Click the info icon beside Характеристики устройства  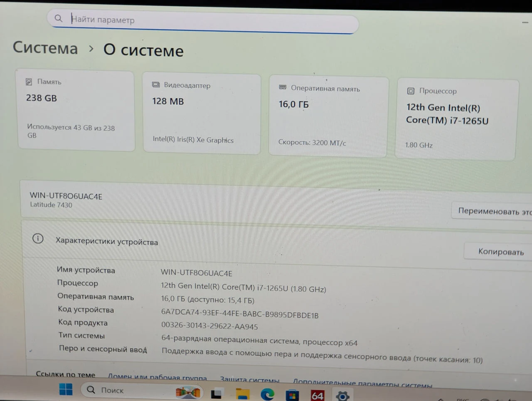[x=38, y=238]
